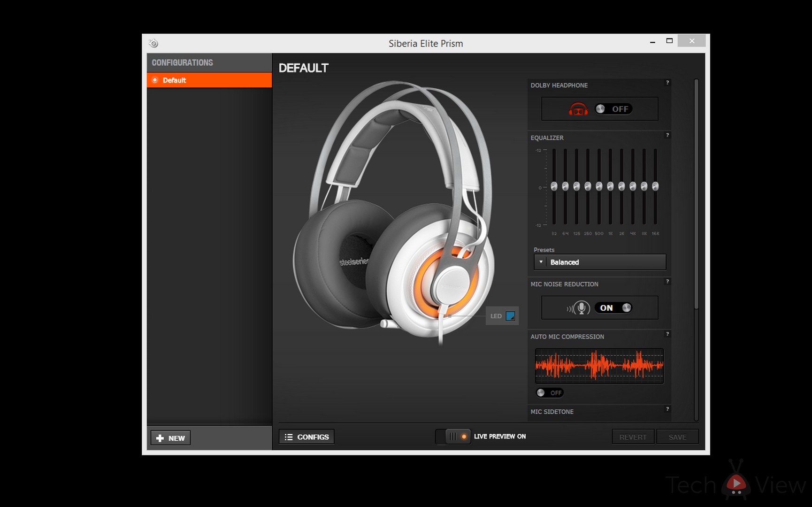Select the Default configuration
This screenshot has width=812, height=507.
click(x=209, y=80)
